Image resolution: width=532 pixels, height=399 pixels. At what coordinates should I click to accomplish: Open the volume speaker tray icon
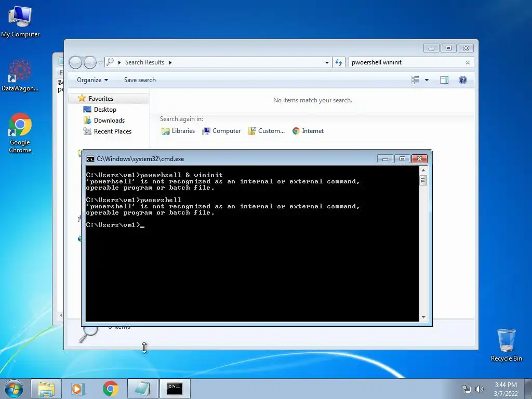(479, 389)
